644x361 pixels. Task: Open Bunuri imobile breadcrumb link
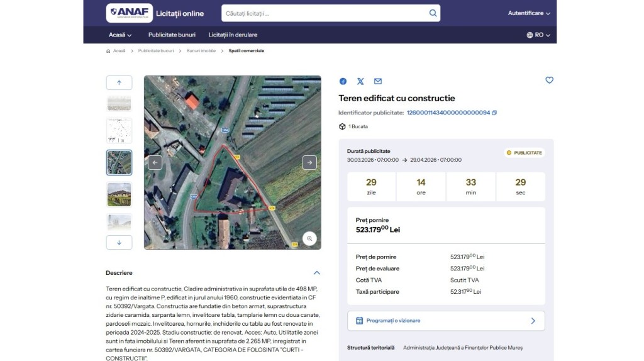201,51
